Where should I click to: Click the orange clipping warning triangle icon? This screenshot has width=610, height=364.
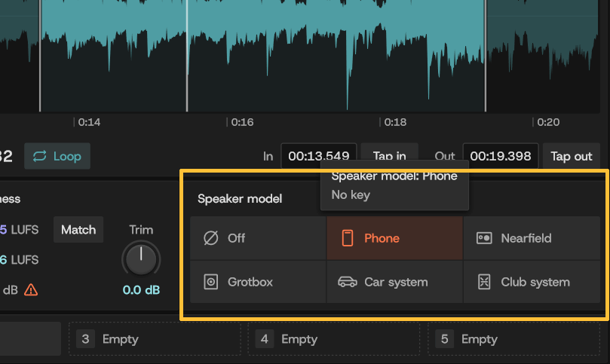pyautogui.click(x=31, y=290)
